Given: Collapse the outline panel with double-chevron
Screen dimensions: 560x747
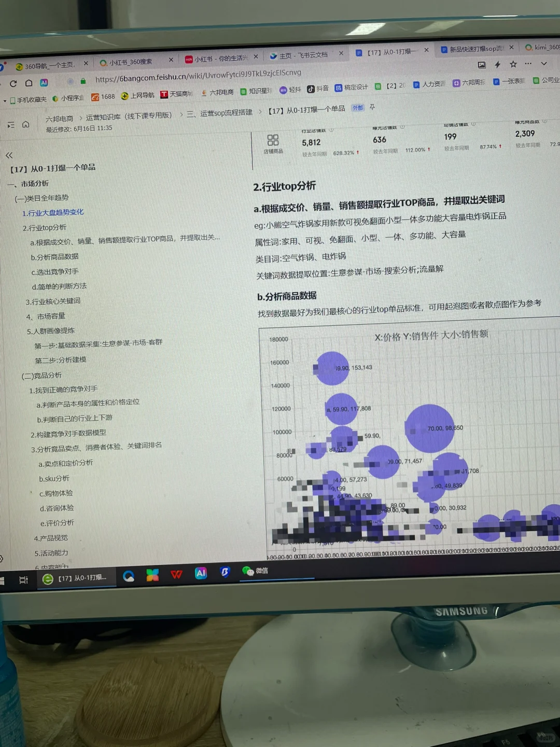Looking at the screenshot, I should [9, 155].
